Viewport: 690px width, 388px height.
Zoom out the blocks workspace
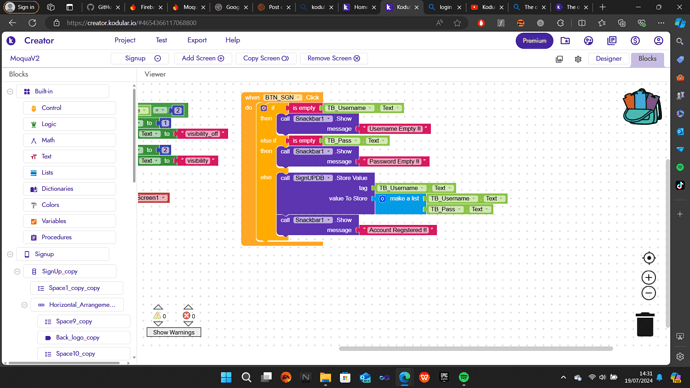[x=649, y=293]
